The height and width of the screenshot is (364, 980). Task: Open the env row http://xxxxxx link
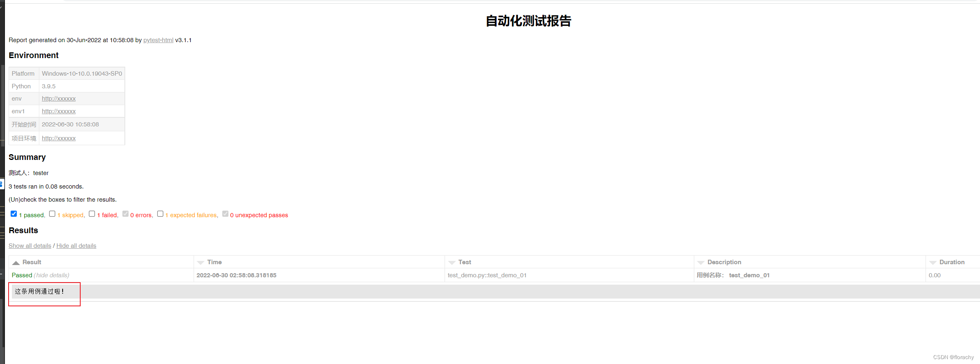(x=59, y=99)
